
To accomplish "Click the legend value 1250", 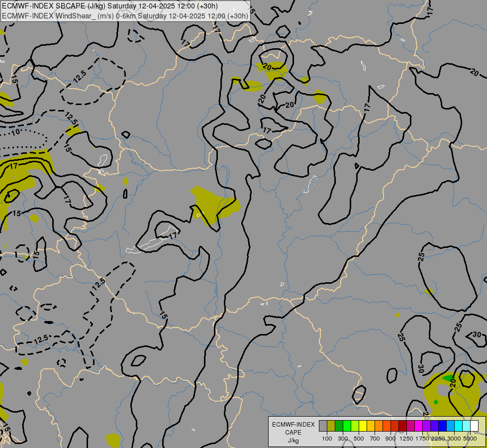I will pyautogui.click(x=406, y=439).
